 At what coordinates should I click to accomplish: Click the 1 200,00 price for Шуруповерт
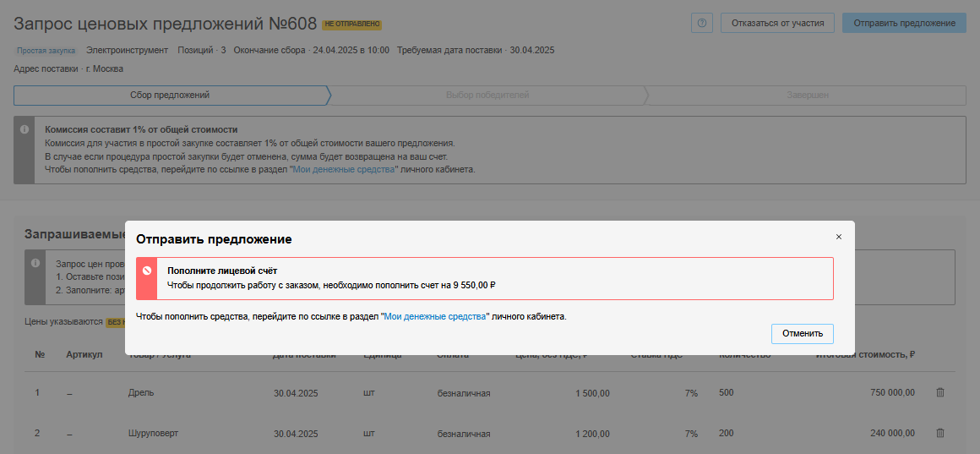point(592,434)
